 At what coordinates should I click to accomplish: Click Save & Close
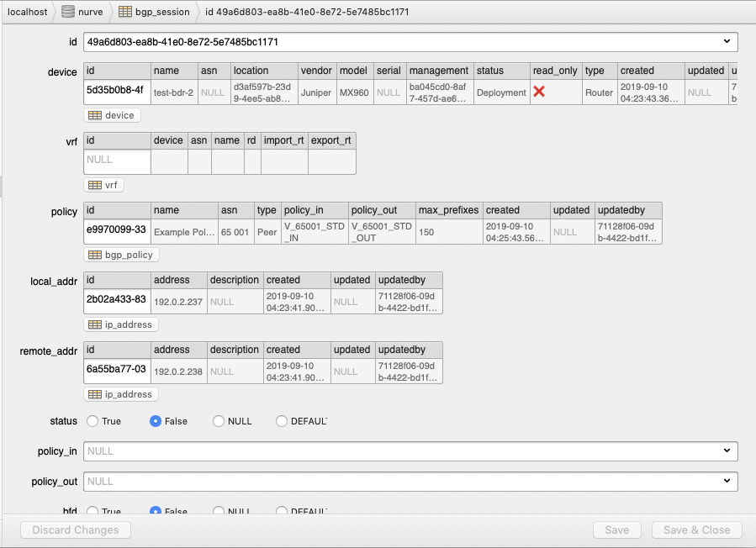(x=696, y=530)
